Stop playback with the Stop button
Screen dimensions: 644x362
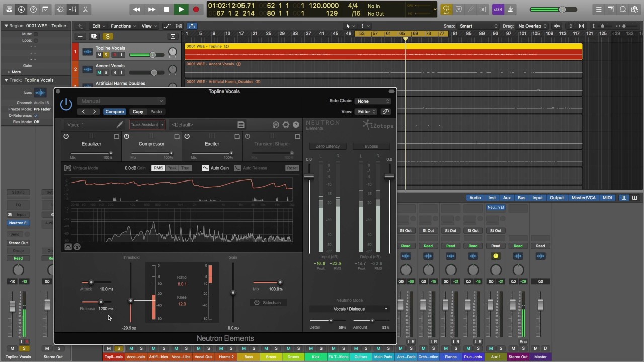(167, 9)
